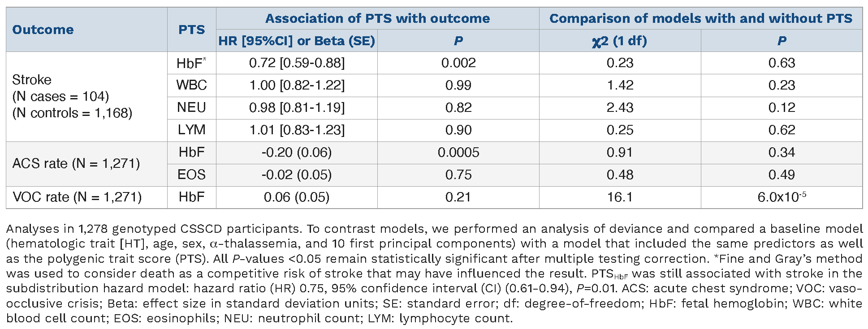Click the P value 6.0x10-5

[782, 197]
